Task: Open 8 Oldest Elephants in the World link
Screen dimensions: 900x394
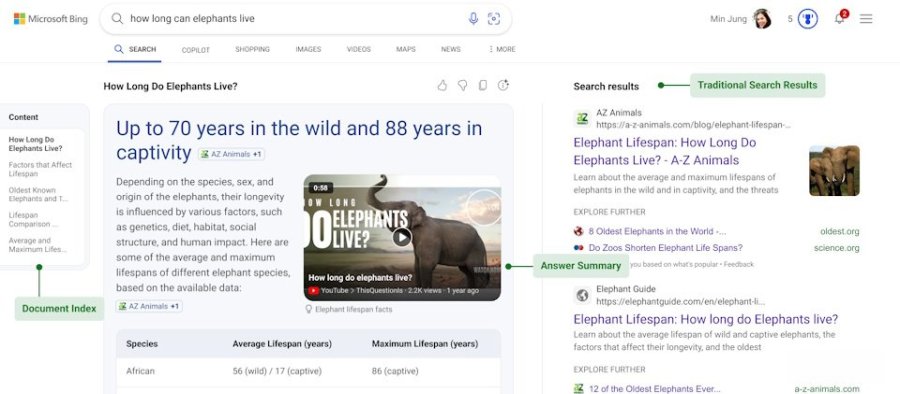Action: [657, 231]
